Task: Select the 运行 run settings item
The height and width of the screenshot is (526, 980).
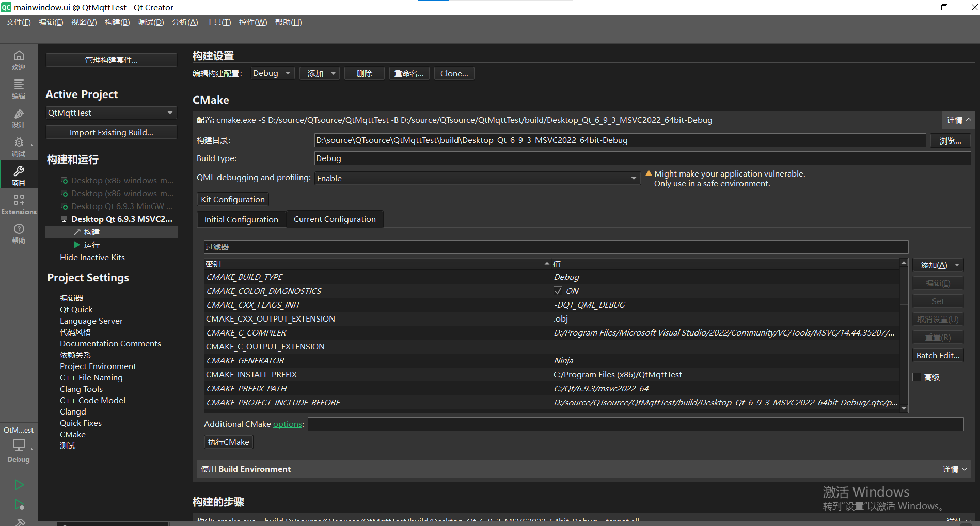Action: pos(91,245)
